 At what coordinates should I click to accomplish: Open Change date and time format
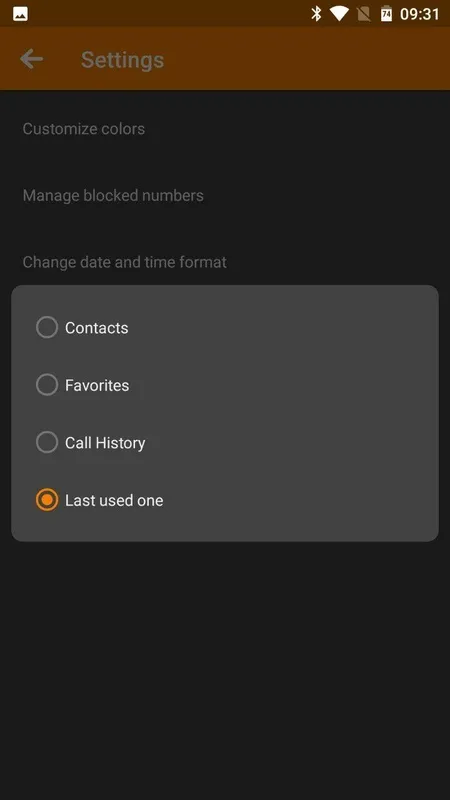(225, 262)
